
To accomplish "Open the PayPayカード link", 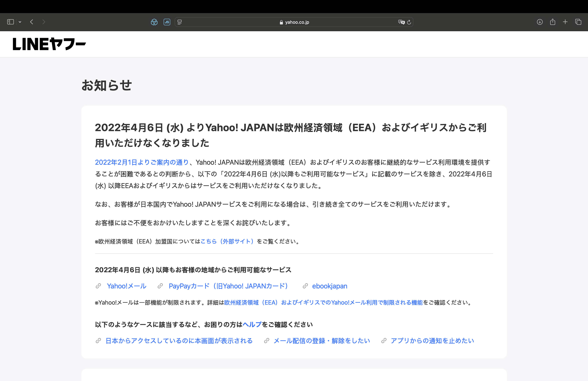I will (x=228, y=286).
